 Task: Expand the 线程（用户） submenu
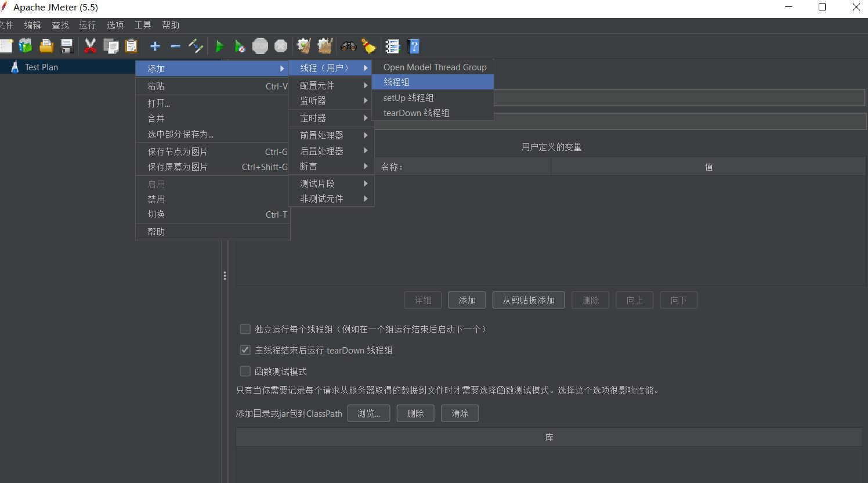[x=331, y=68]
